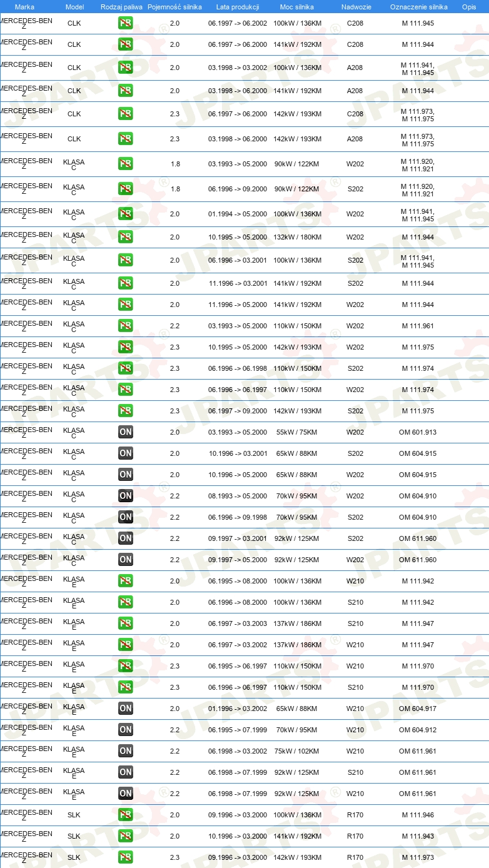
Task: Click PB fuel icon in 06.1996 -> 06.1998 row
Action: 125,368
